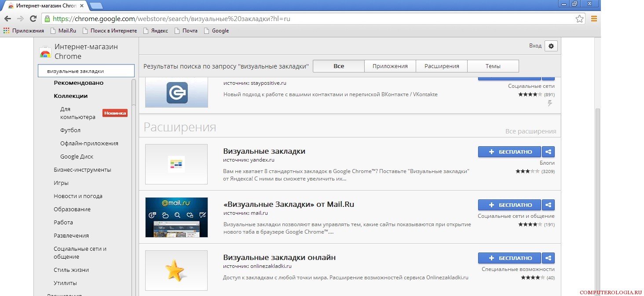Click the Вход sign-in link
Screen dimensions: 644x296
point(535,46)
